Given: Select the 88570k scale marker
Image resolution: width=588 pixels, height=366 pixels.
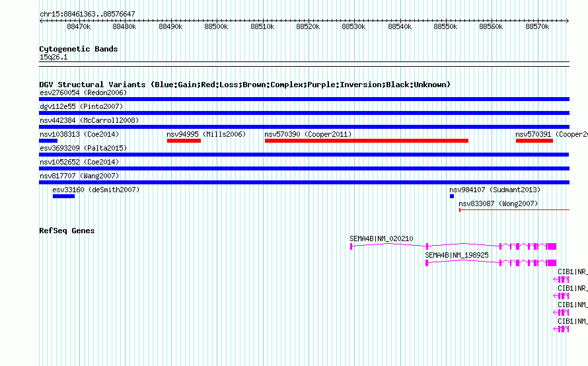Looking at the screenshot, I should pyautogui.click(x=537, y=26).
